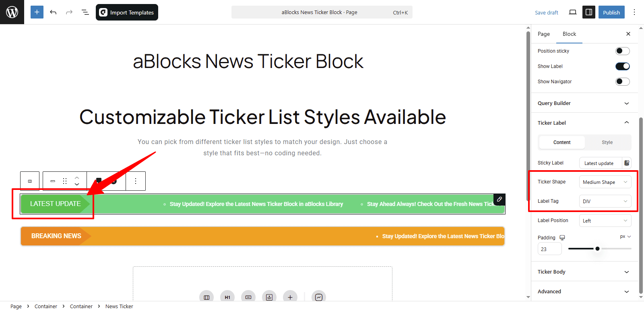
Task: Redo the last undone change
Action: [x=69, y=12]
